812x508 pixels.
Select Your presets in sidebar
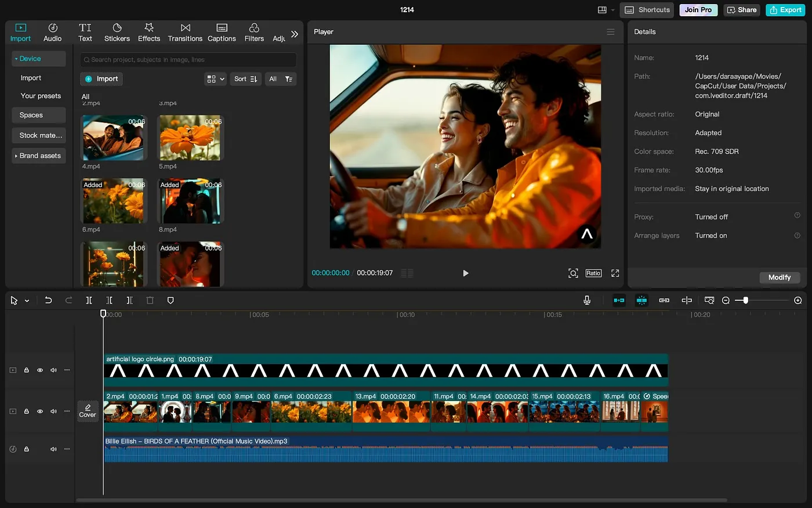click(41, 96)
